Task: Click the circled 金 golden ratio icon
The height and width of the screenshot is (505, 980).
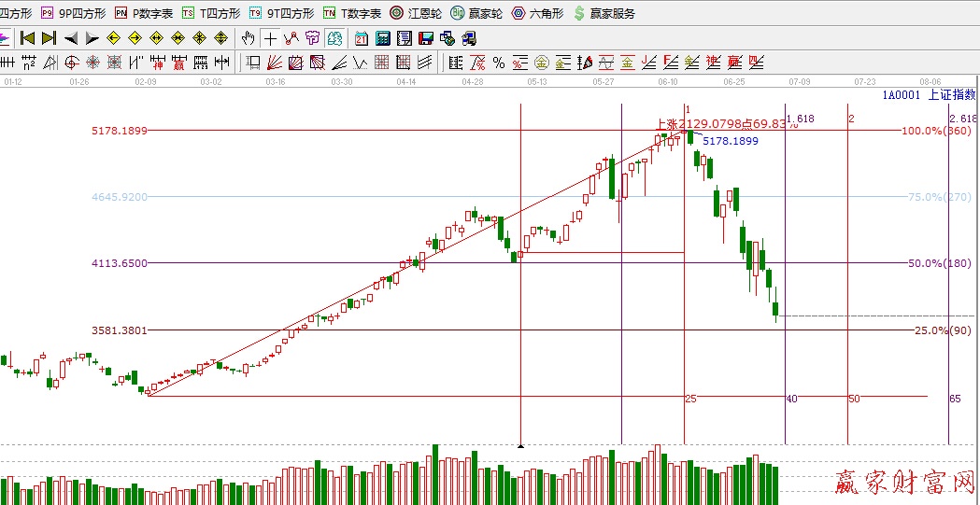Action: point(542,63)
